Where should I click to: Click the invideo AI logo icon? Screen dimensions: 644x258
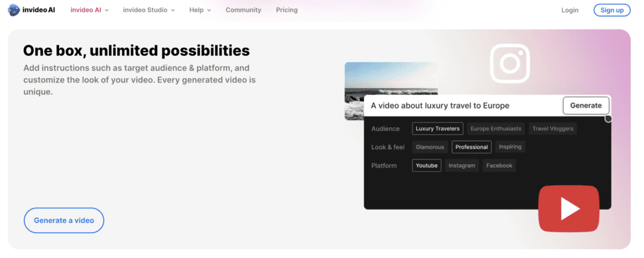(x=14, y=10)
